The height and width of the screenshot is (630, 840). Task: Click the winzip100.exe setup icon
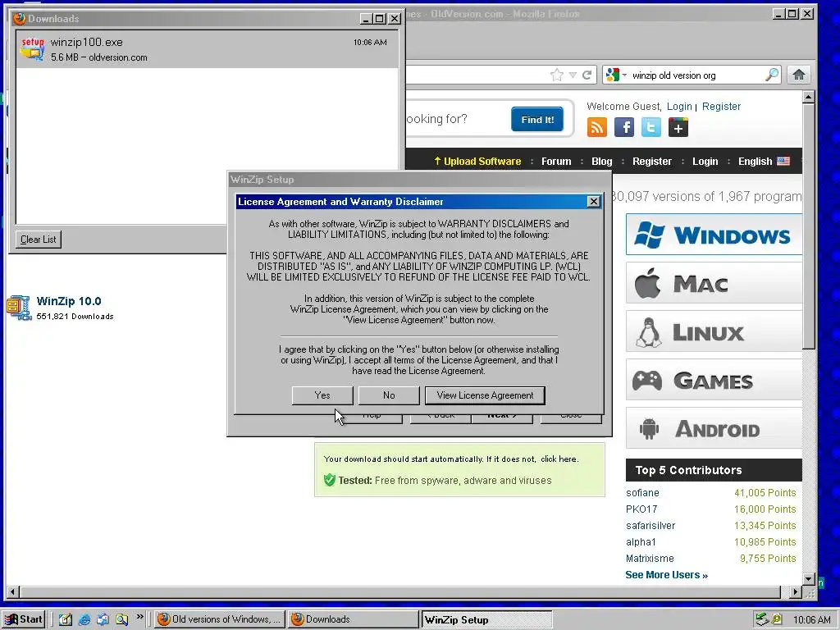32,48
